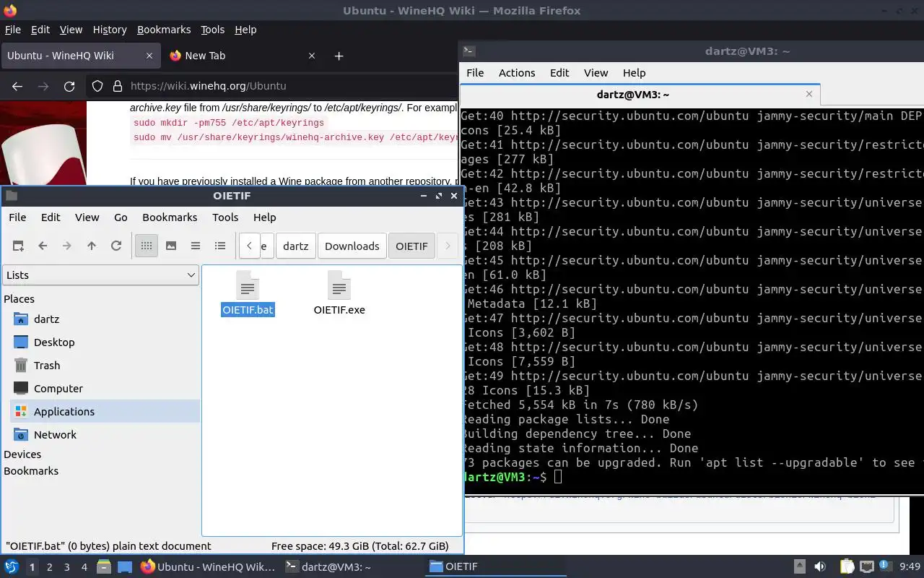The width and height of the screenshot is (924, 578).
Task: Select the OIETIF.exe file
Action: pyautogui.click(x=339, y=293)
